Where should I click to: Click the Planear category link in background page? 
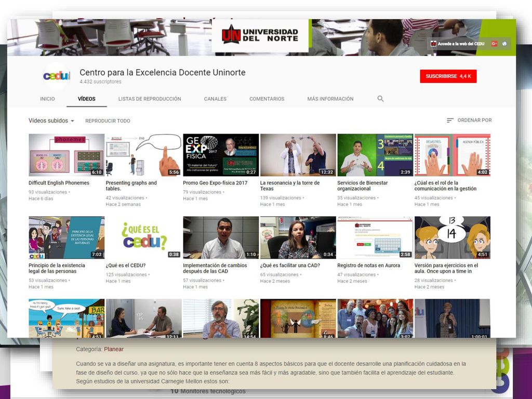coord(114,349)
